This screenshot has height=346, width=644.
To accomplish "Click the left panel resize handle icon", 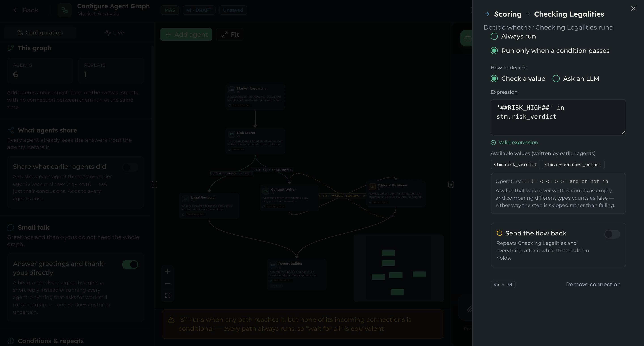I will tap(155, 184).
